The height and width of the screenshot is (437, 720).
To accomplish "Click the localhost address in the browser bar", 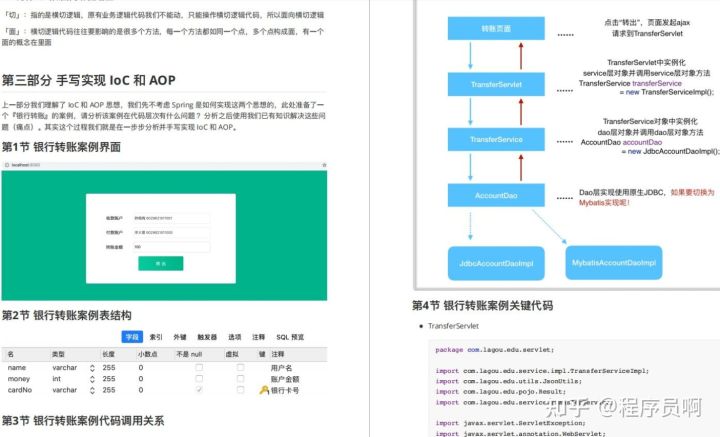I will [x=26, y=165].
